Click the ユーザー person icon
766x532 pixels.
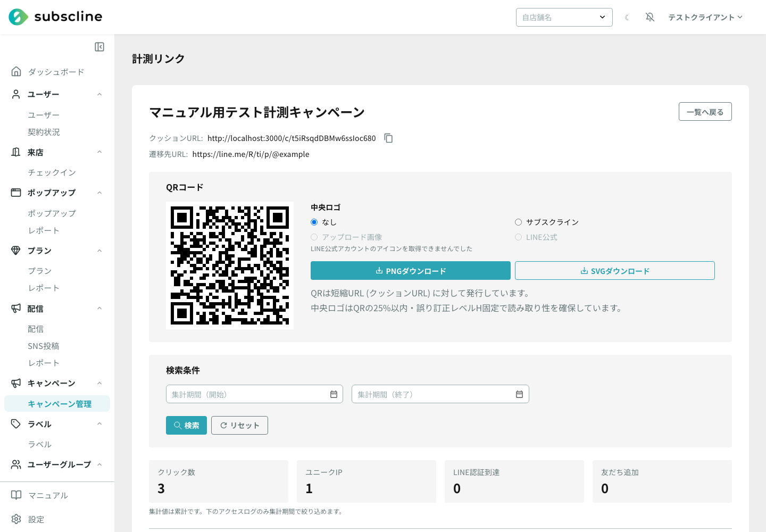click(x=16, y=94)
